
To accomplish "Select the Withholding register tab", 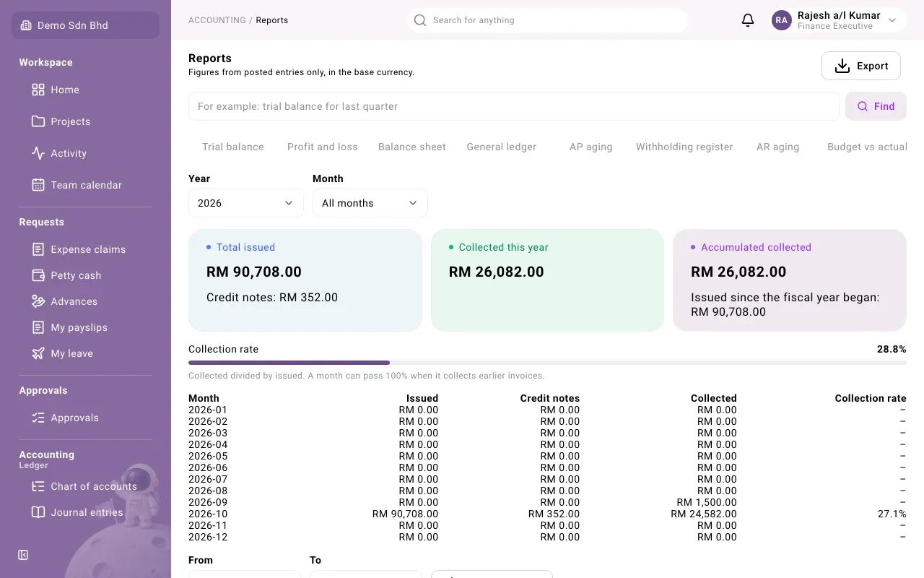I will point(684,147).
